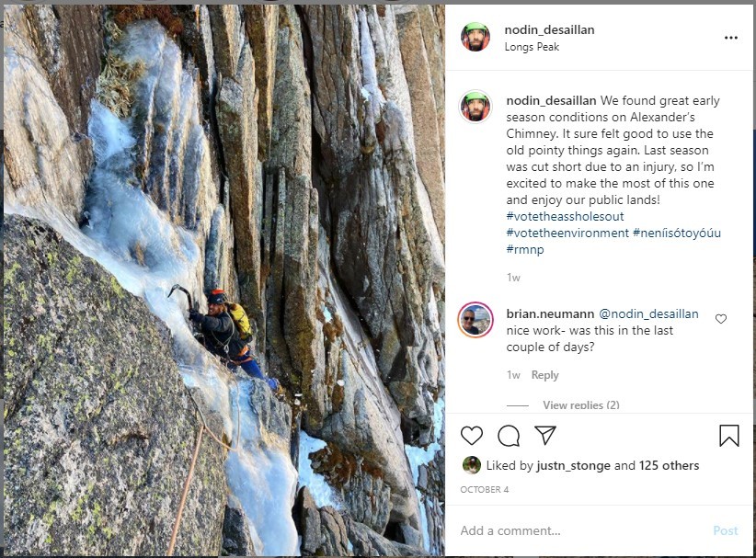Image resolution: width=756 pixels, height=558 pixels.
Task: Open the @nodin_desaillan mention in the comment
Action: (648, 314)
